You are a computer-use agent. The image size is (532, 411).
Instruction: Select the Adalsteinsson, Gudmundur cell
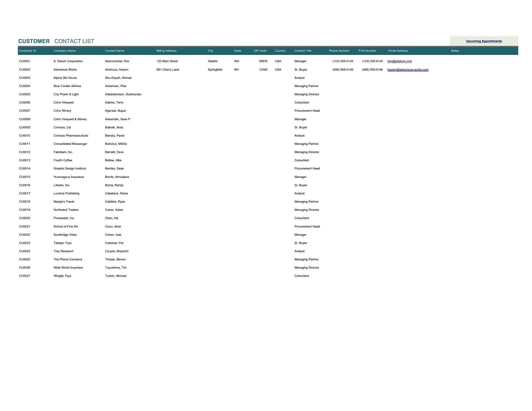tap(123, 95)
